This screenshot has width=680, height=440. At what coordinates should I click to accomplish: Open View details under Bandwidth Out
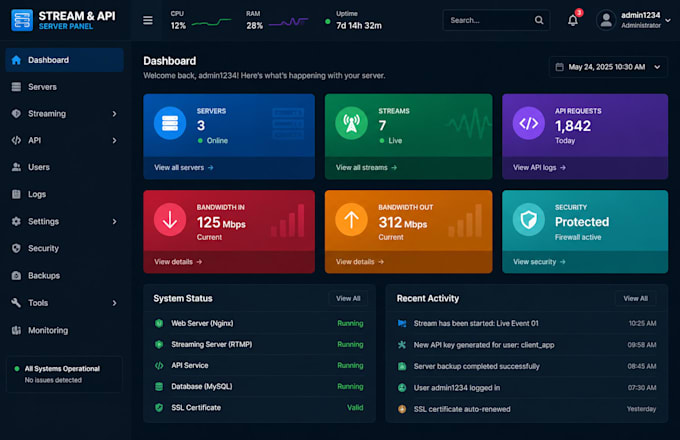[x=360, y=262]
